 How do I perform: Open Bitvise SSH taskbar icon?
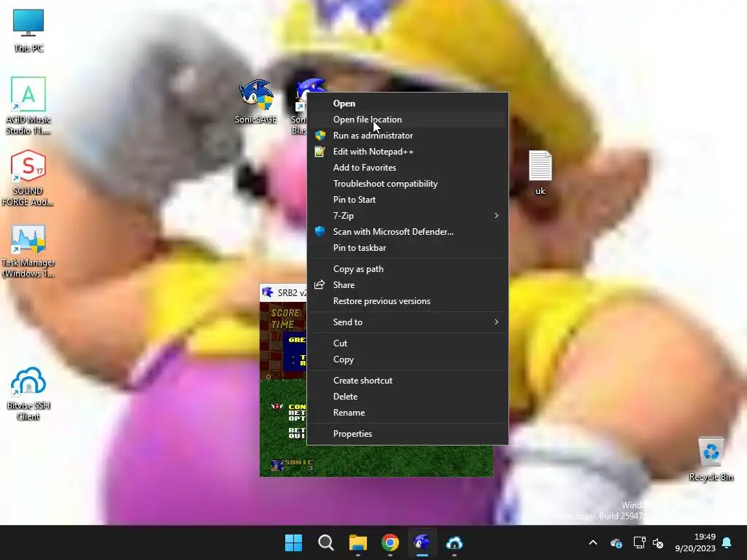point(454,542)
